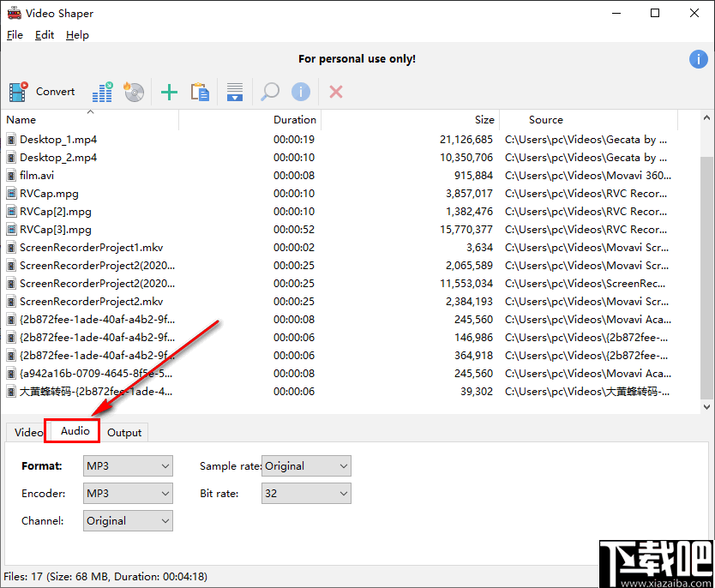The image size is (715, 588).
Task: Click the blue info icon at top right
Action: 698,59
